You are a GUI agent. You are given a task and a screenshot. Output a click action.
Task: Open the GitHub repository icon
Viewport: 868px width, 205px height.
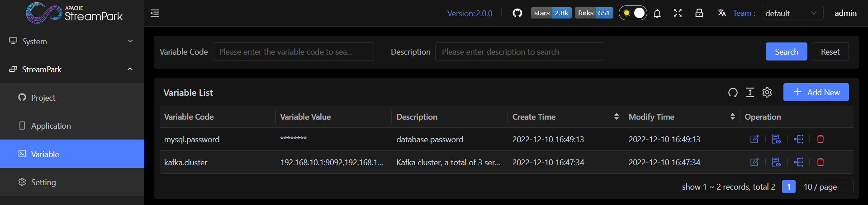coord(517,13)
